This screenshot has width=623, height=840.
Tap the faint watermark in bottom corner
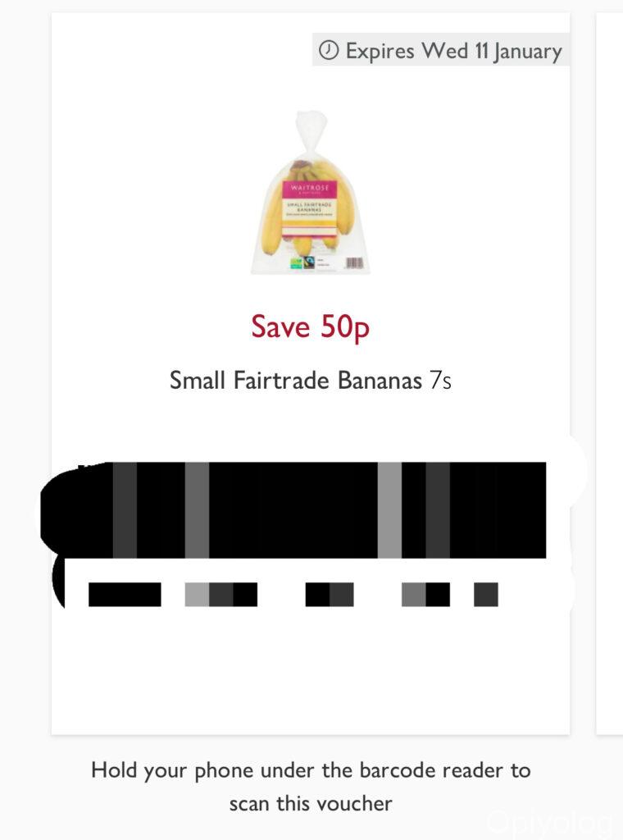tap(548, 822)
